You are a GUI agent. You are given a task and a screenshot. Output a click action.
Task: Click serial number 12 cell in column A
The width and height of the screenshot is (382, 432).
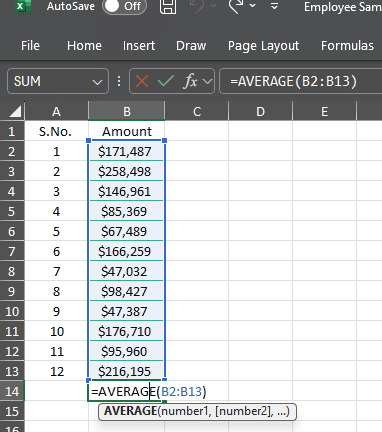56,371
